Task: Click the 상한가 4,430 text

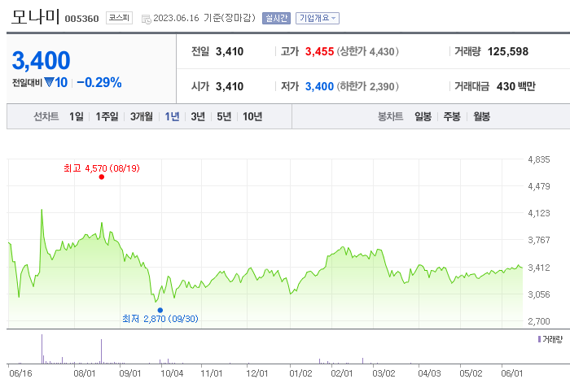Action: 367,51
